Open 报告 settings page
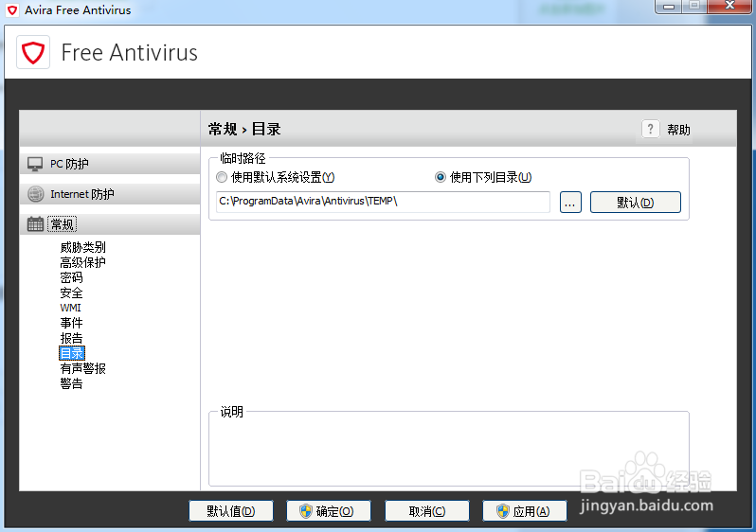The image size is (756, 532). coord(71,338)
